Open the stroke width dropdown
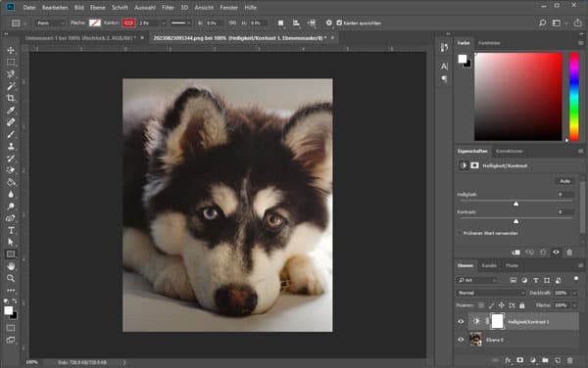 tap(164, 23)
